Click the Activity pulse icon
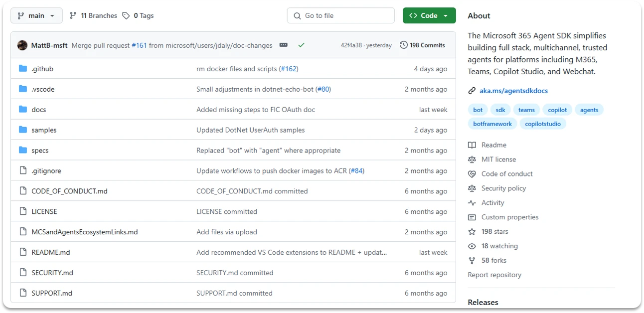The width and height of the screenshot is (644, 313). pyautogui.click(x=472, y=202)
